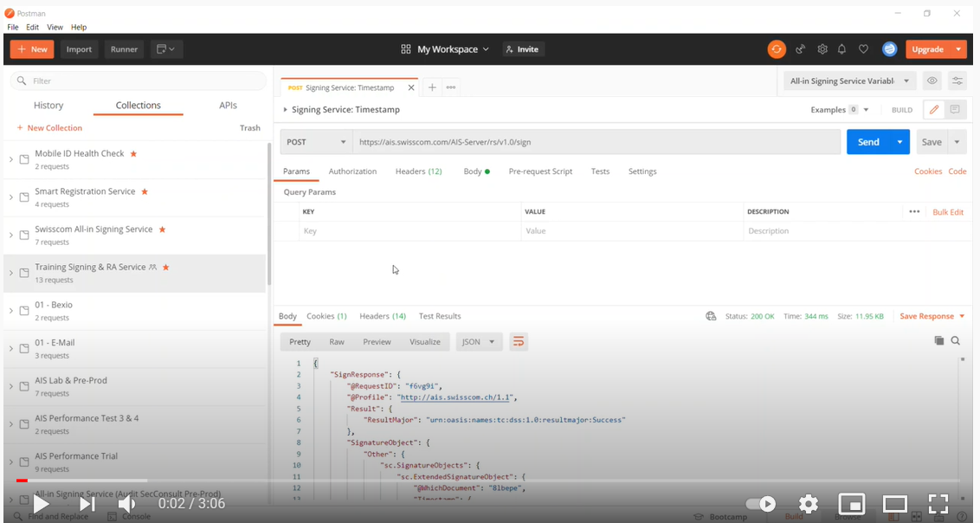Click the request URL field
The width and height of the screenshot is (980, 523).
point(596,143)
